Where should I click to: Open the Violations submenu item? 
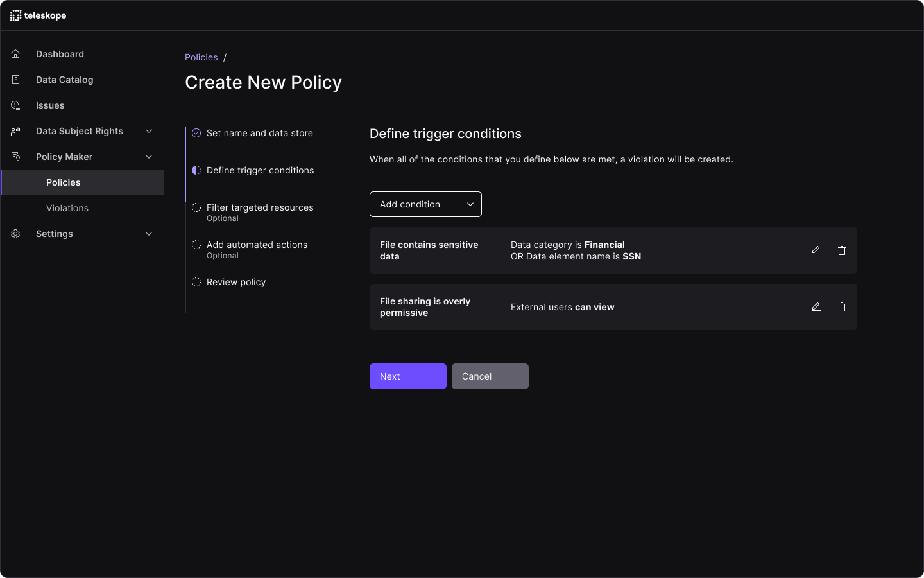(x=82, y=208)
